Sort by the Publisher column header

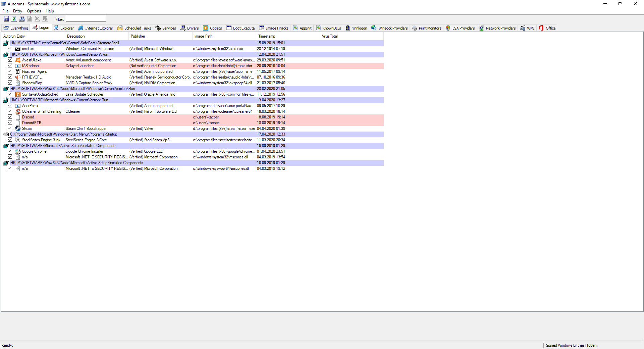(x=160, y=36)
